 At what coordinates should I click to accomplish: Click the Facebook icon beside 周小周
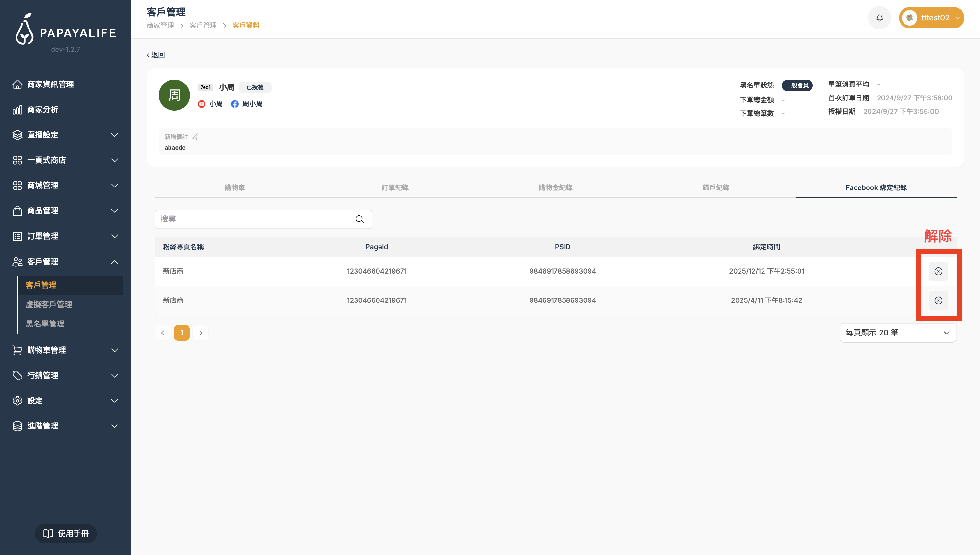(235, 104)
